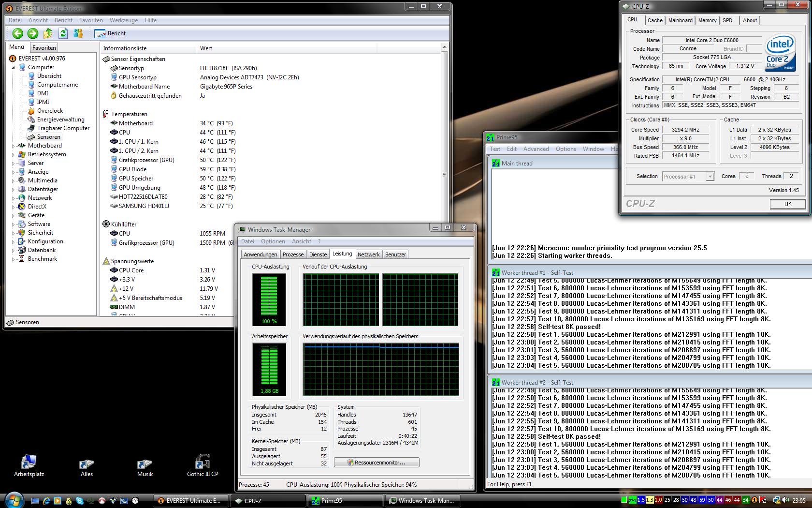Screen dimensions: 812x508
Task: Collapse the Computer tree node
Action: coord(14,68)
